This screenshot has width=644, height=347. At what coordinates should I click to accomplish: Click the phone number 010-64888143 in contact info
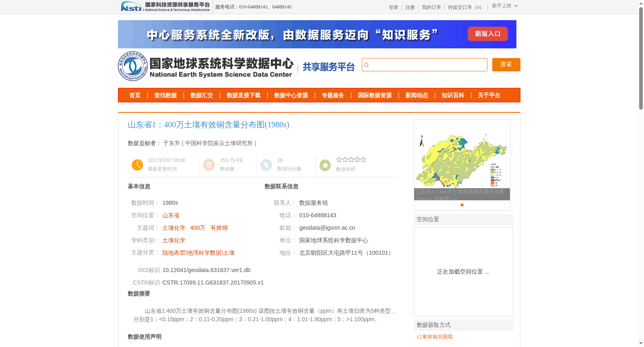coord(318,215)
